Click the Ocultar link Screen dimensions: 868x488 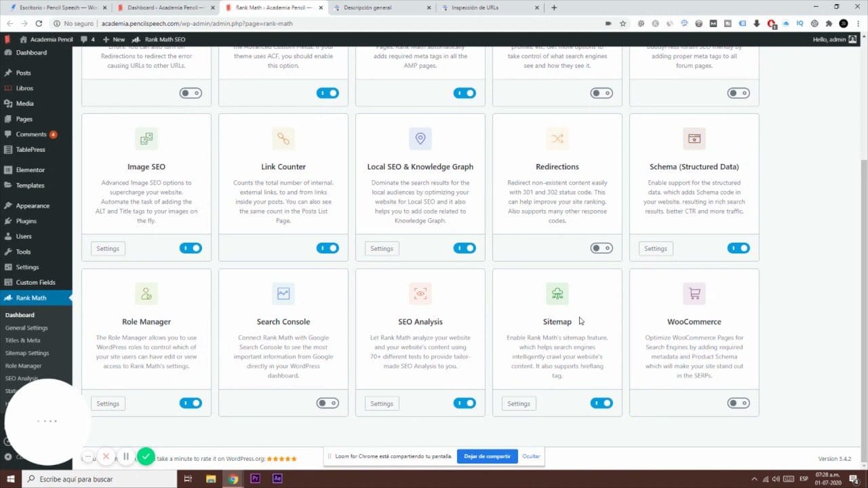[x=531, y=456]
